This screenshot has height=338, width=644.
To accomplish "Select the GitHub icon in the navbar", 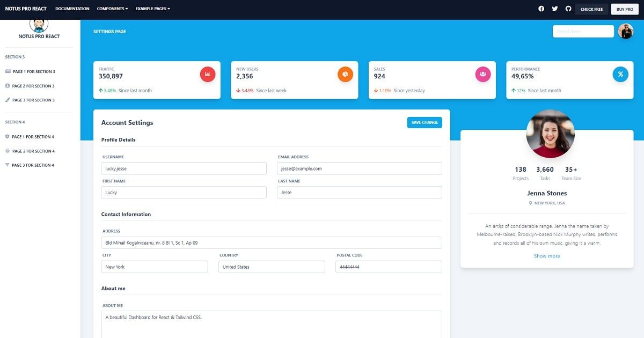I will (x=568, y=9).
